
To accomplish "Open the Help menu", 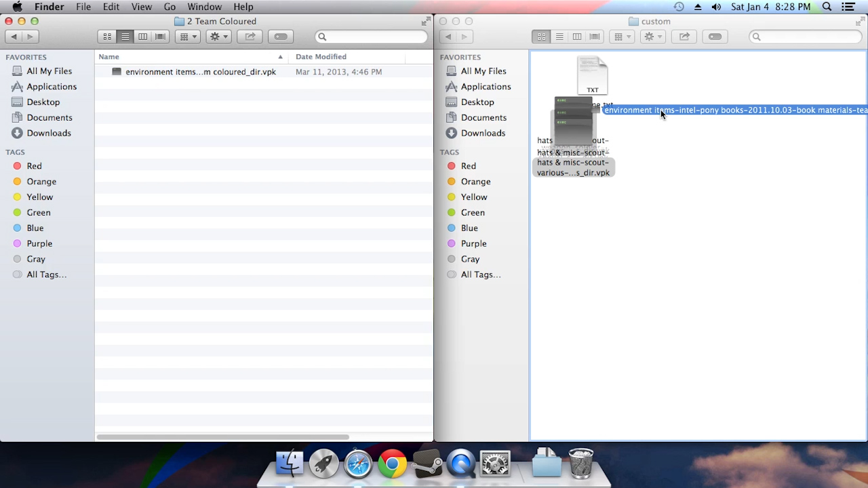I will point(243,7).
